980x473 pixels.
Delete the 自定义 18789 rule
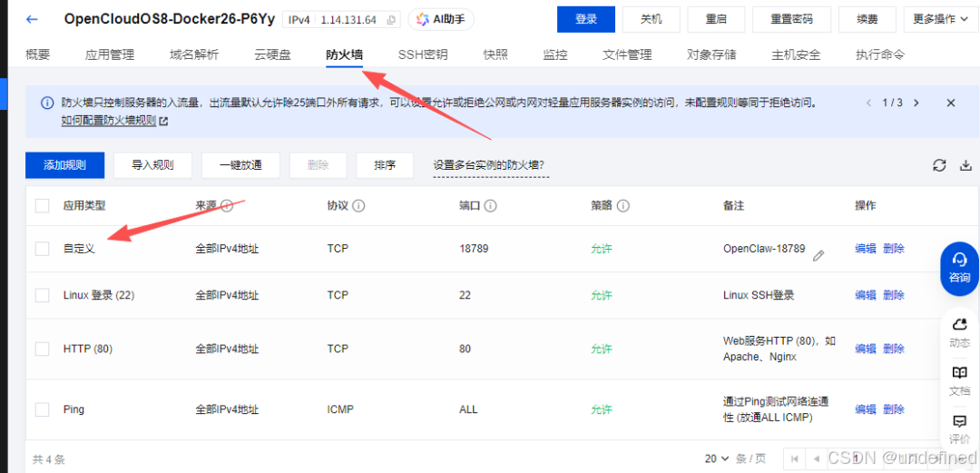point(894,249)
